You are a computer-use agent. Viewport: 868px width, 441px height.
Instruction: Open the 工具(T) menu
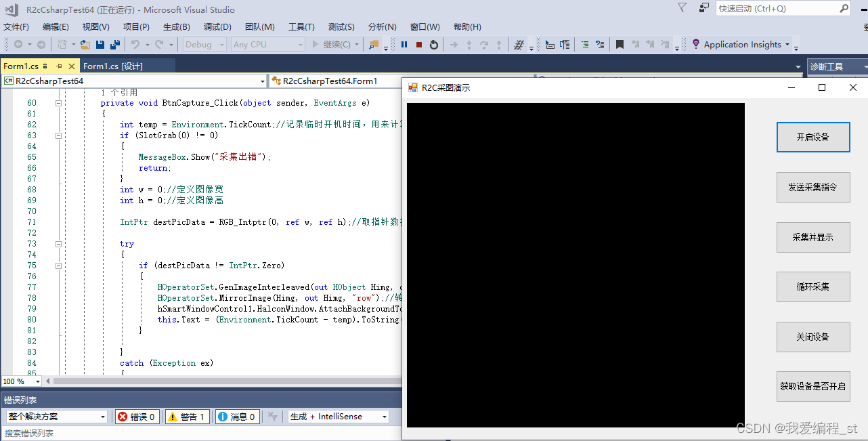301,27
